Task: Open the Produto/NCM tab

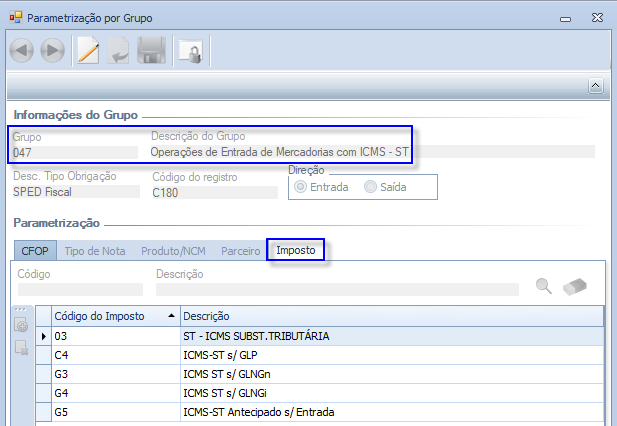Action: (173, 251)
